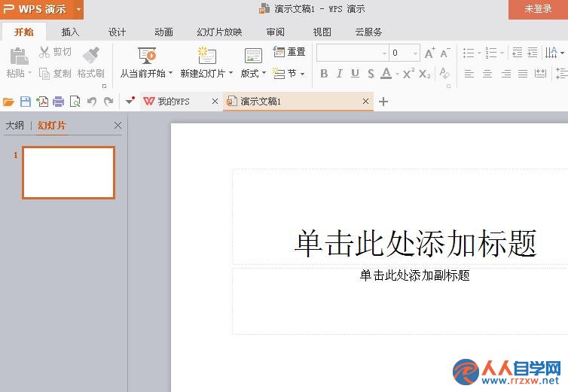Open the WPS 演示 application menu dropdown

78,9
